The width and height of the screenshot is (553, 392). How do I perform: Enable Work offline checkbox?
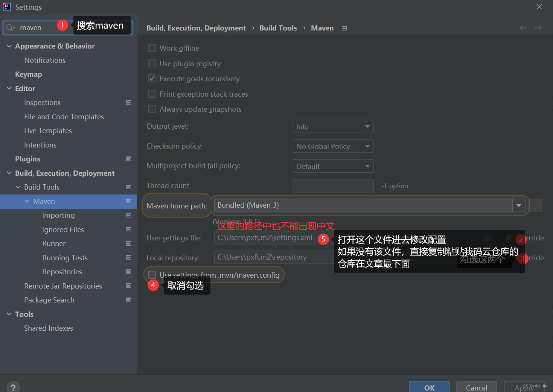pyautogui.click(x=152, y=48)
